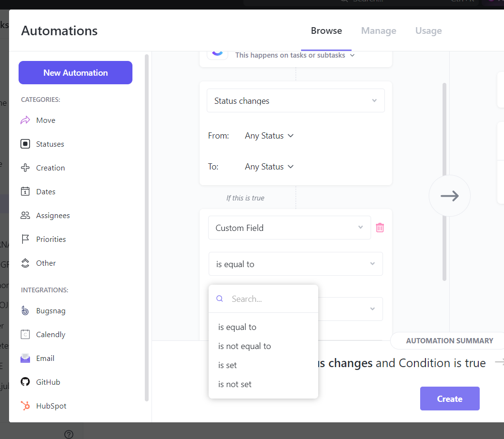Open the Custom Field condition dropdown

(x=290, y=228)
